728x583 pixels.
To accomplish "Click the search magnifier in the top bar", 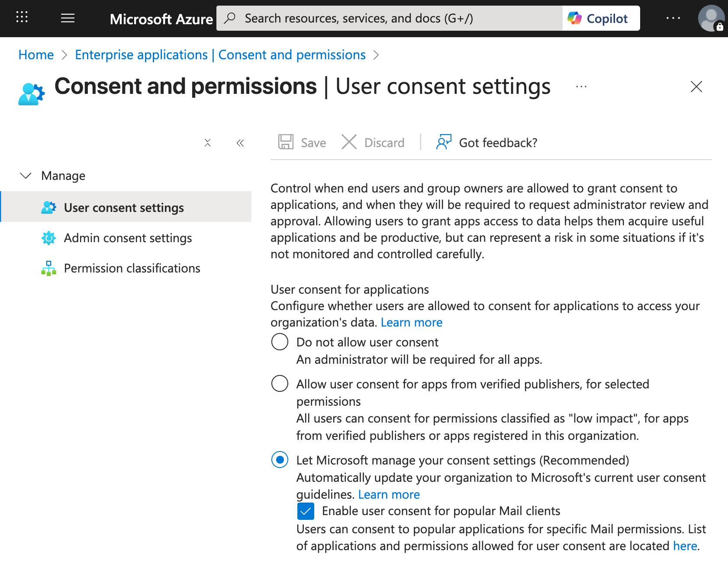I will click(x=230, y=18).
